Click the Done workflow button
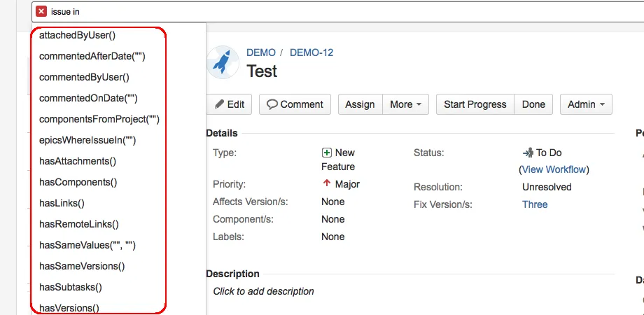Viewport: 644px width, 315px height. 533,104
